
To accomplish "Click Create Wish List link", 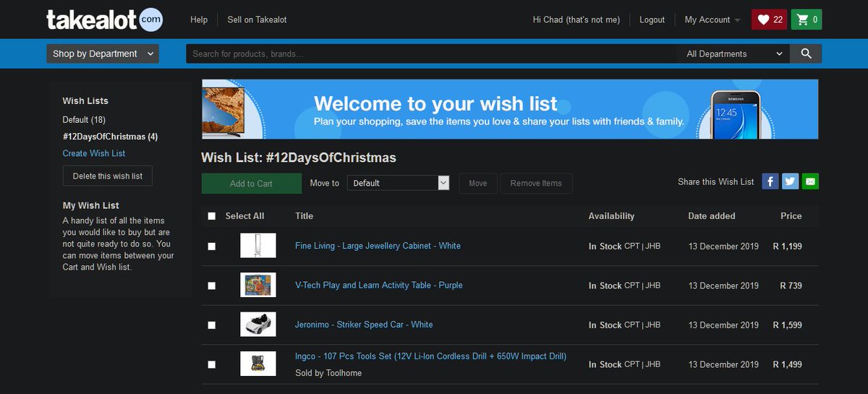I will pyautogui.click(x=94, y=153).
